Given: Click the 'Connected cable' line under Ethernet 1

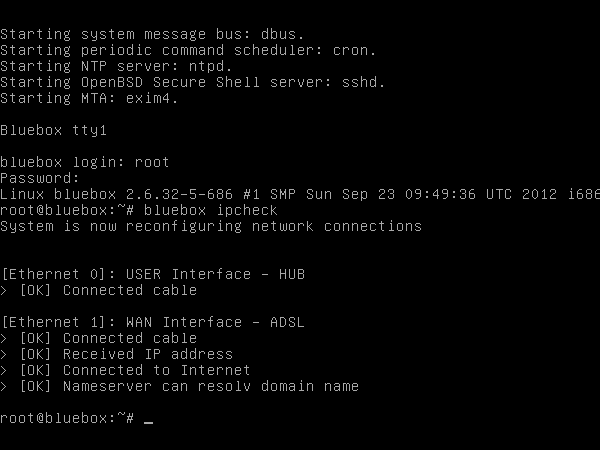Looking at the screenshot, I should tap(99, 338).
